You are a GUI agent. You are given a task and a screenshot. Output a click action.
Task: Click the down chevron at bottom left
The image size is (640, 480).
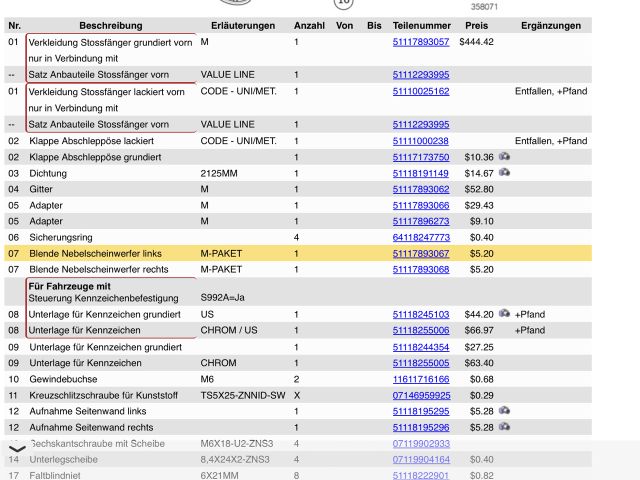pyautogui.click(x=17, y=449)
